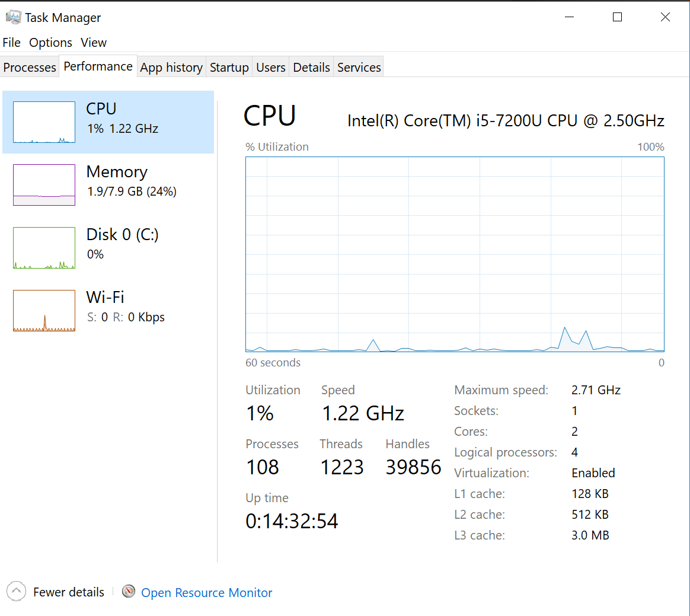The width and height of the screenshot is (690, 616).
Task: Click the Task Manager title bar icon
Action: [12, 17]
